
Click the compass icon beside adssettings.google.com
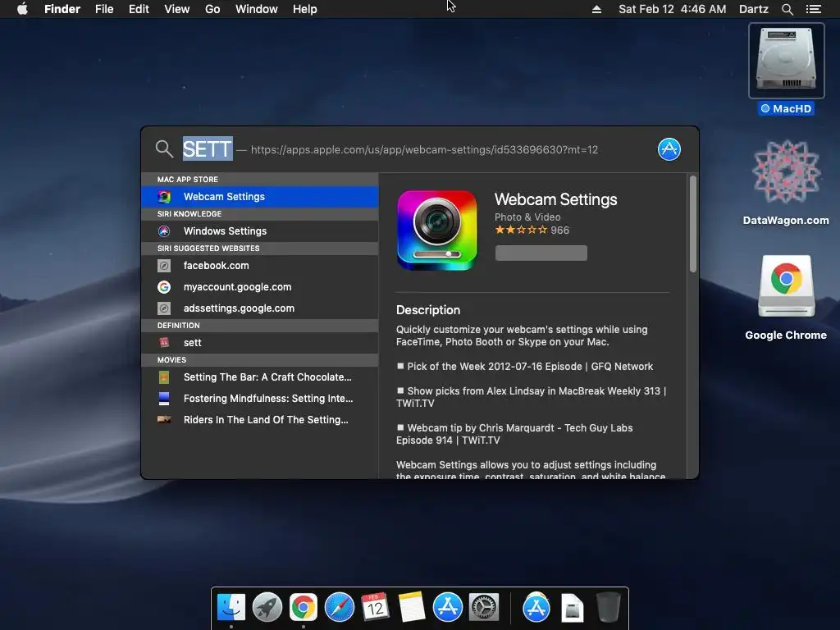[x=164, y=308]
